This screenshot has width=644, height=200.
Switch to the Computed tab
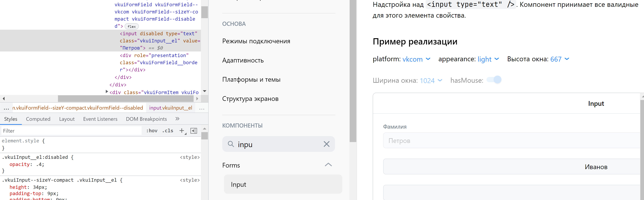(38, 119)
